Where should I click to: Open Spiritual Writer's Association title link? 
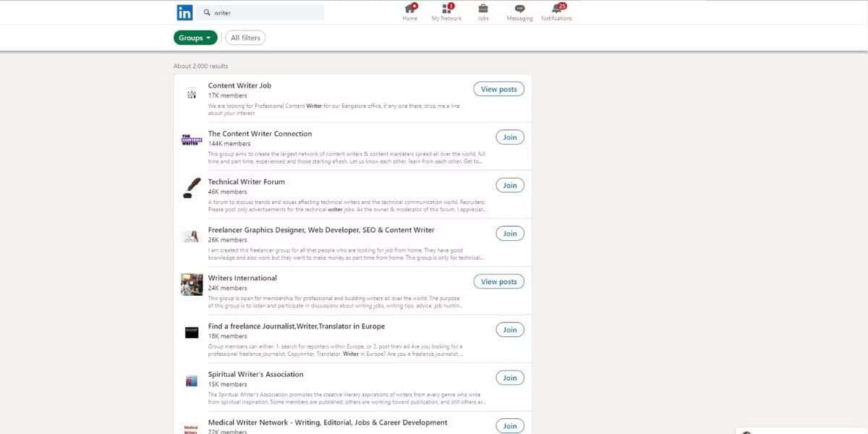click(x=256, y=374)
